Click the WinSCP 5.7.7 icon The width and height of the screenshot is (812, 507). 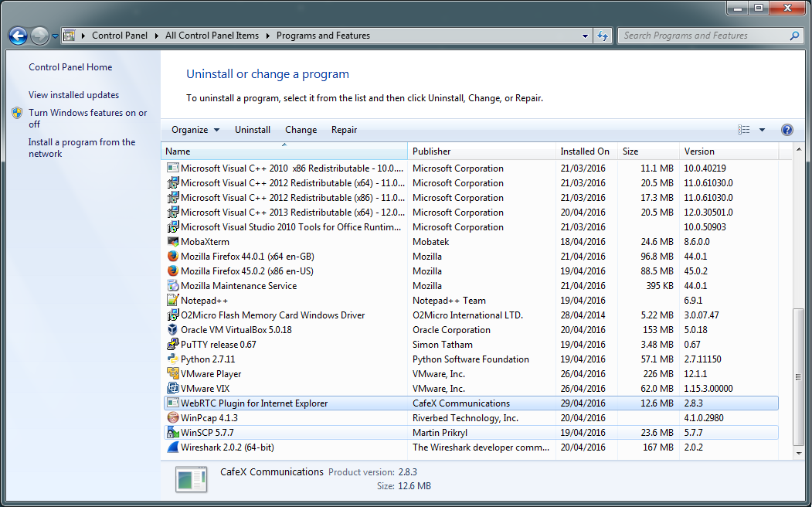[x=173, y=433]
